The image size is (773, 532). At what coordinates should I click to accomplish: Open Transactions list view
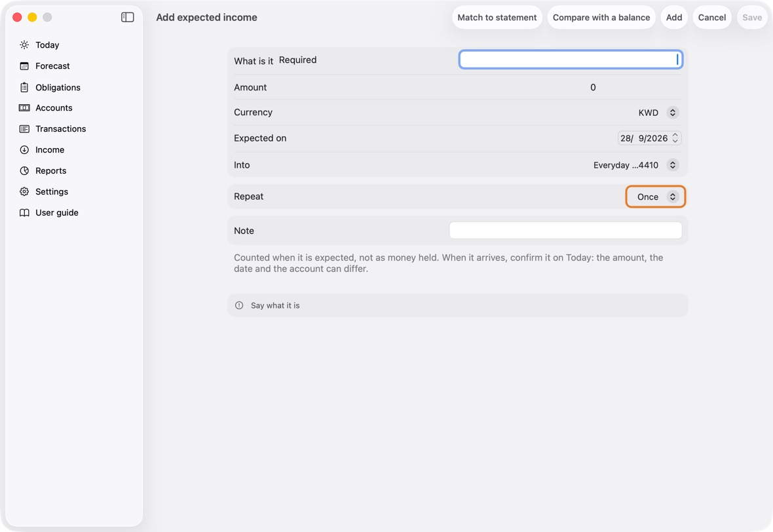pyautogui.click(x=61, y=128)
